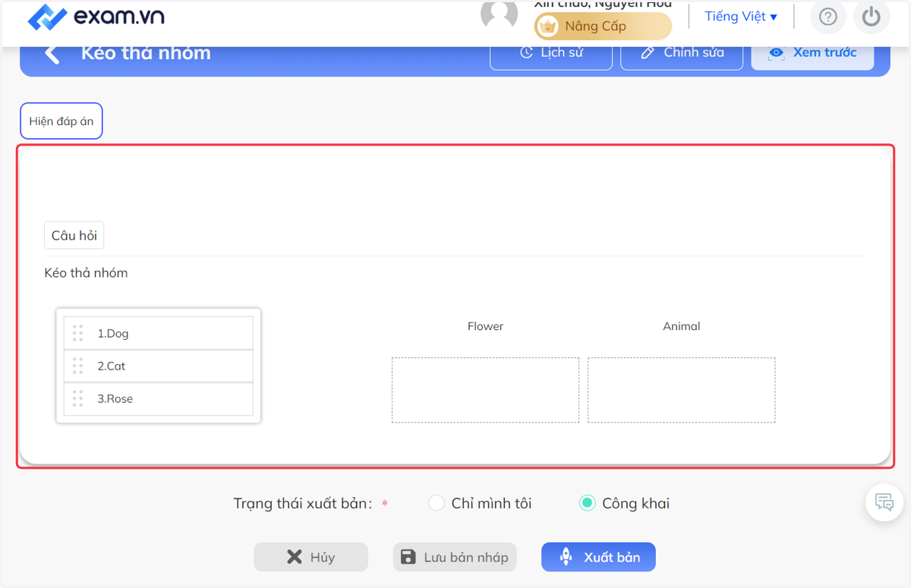911x588 pixels.
Task: Click the Câu hỏi label button
Action: (x=74, y=236)
